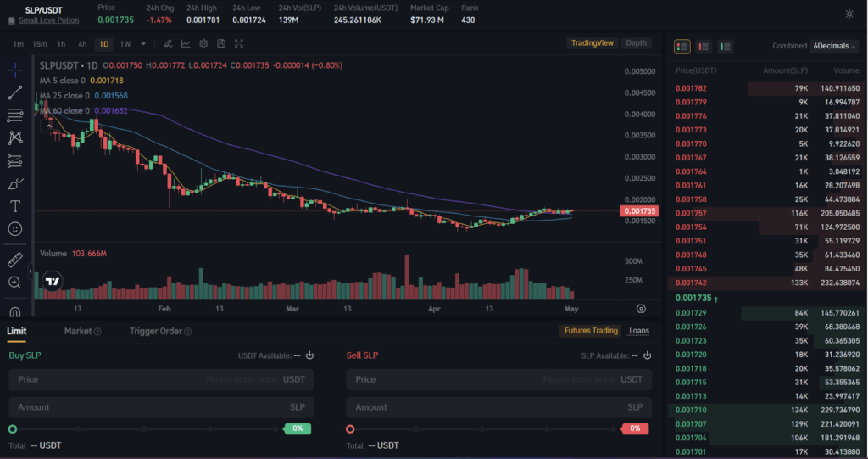
Task: Open the drawing pencil toolbar toggle
Action: coord(168,44)
